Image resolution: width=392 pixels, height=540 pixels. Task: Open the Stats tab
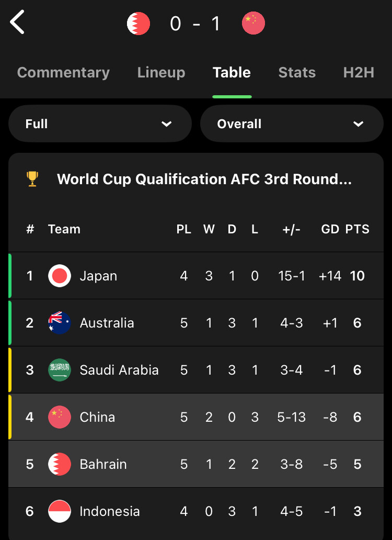297,72
